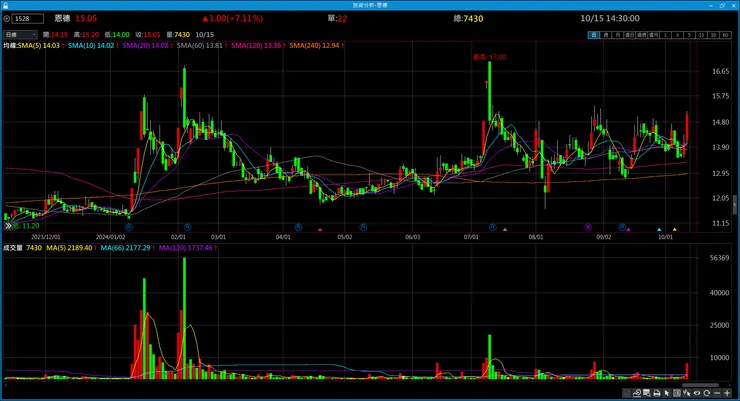Click the 成交量 volume panel label
This screenshot has height=401, width=740.
[x=13, y=248]
